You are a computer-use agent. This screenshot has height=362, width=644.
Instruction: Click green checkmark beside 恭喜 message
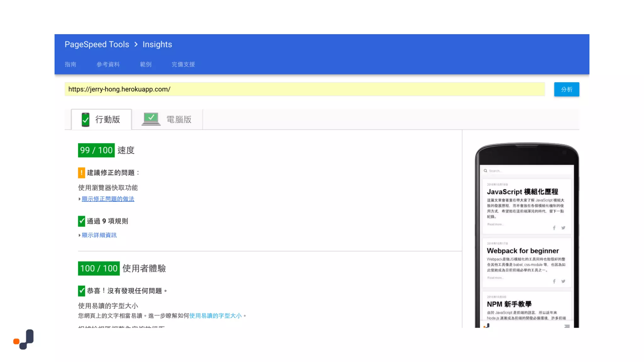coord(81,291)
